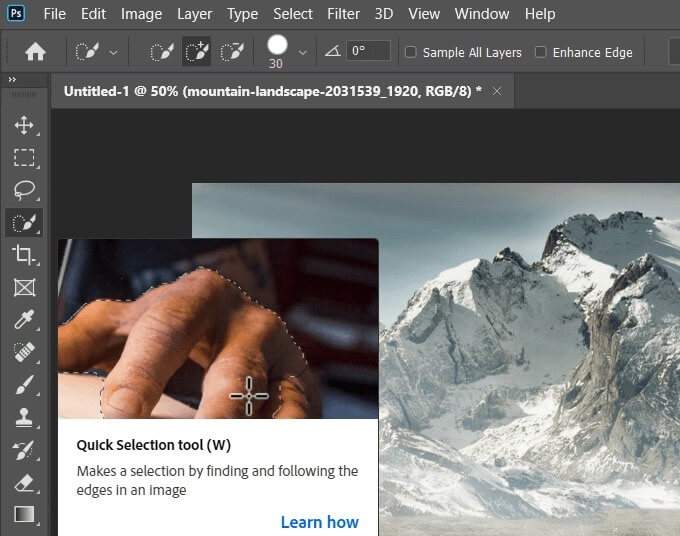
Task: Open the 3D menu
Action: (384, 14)
